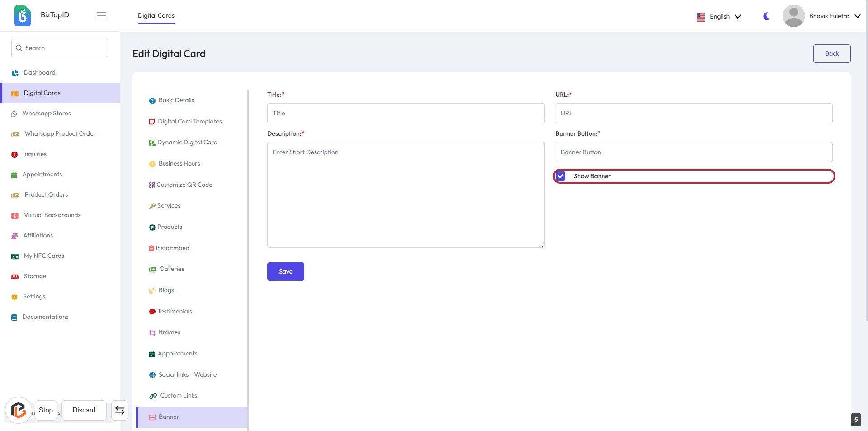The width and height of the screenshot is (868, 431).
Task: Click the Settings gear icon in sidebar
Action: pos(14,297)
